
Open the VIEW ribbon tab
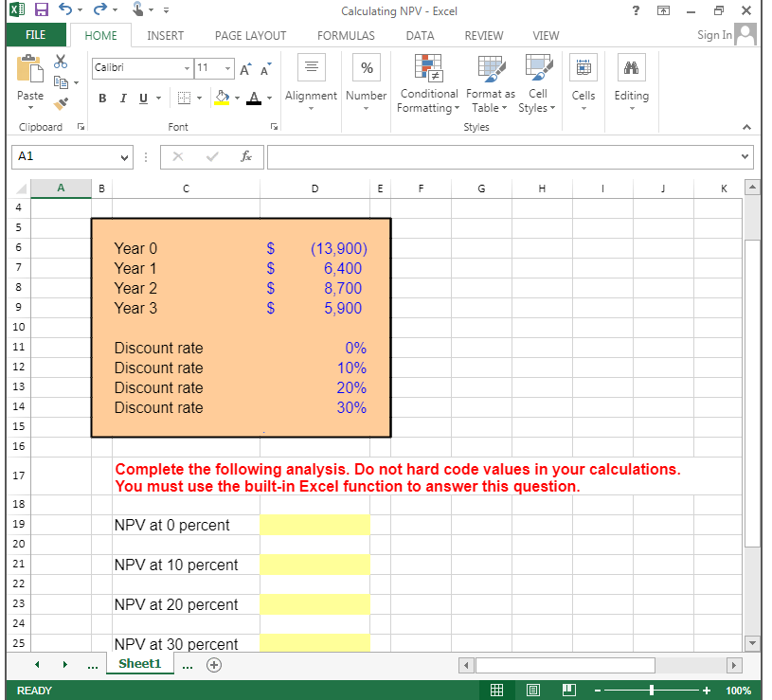click(x=546, y=35)
